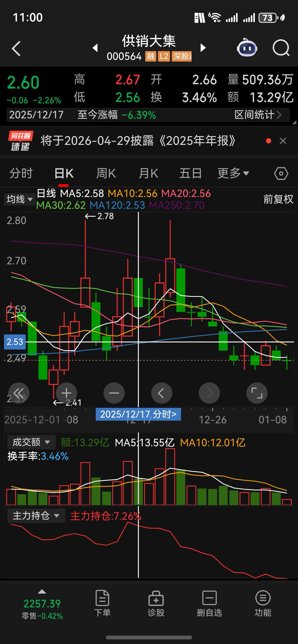
Task: Tap the Wi-Fi icon in status bar
Action: point(214,18)
